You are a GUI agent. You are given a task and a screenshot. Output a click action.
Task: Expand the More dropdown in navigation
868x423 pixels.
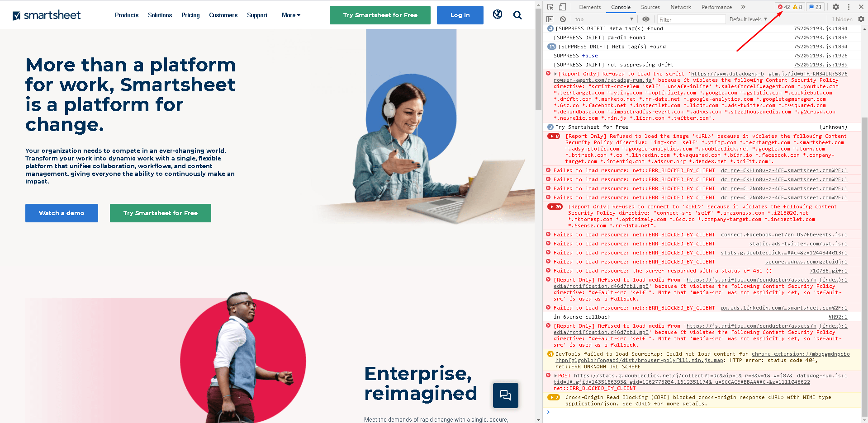click(291, 15)
